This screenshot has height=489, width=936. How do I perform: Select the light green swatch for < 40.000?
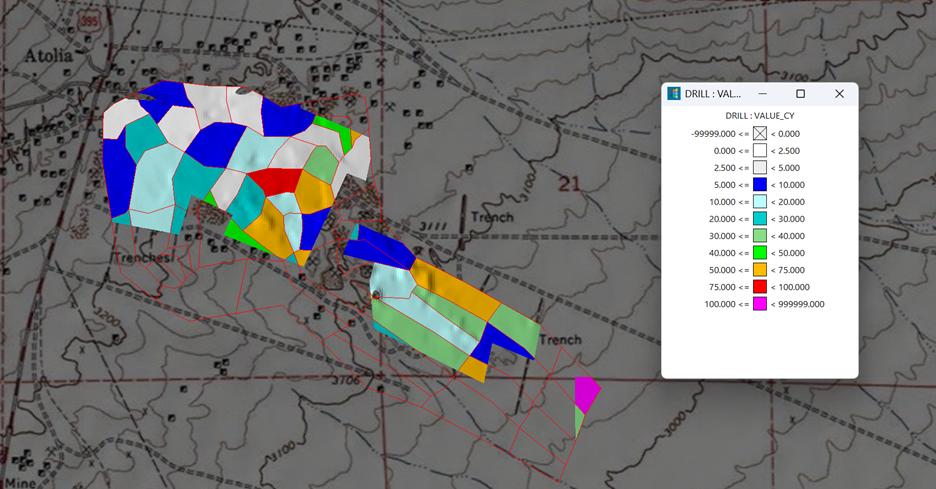[x=759, y=235]
